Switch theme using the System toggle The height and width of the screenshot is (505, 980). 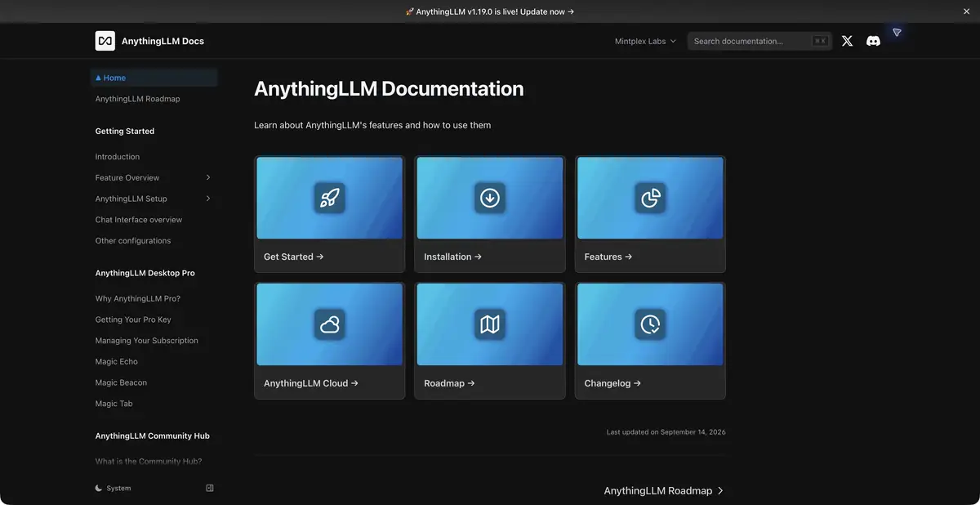[114, 488]
